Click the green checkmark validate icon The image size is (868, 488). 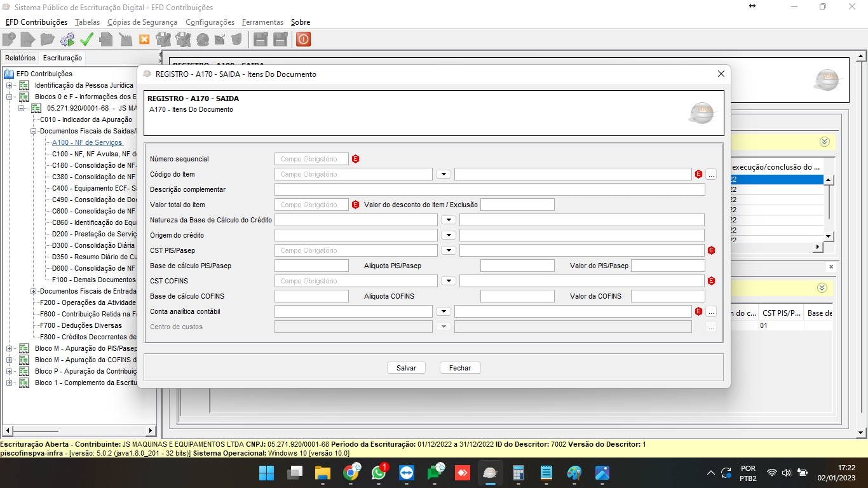[x=86, y=39]
